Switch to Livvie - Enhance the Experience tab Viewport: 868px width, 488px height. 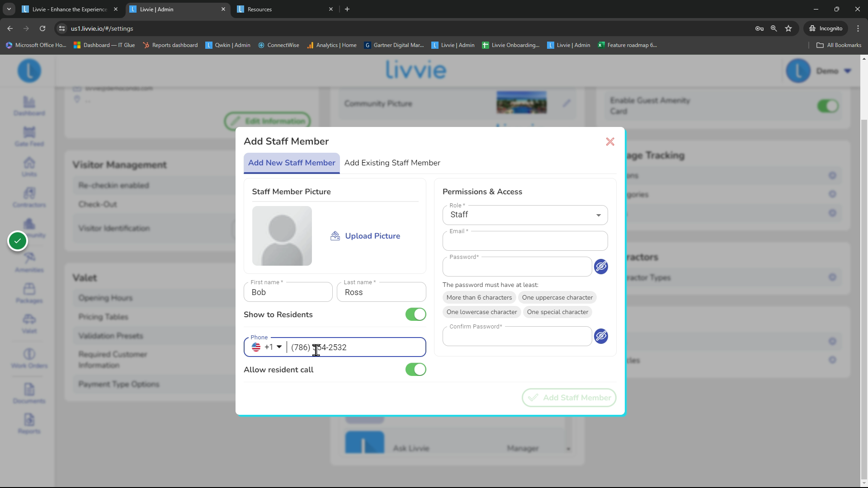click(70, 9)
